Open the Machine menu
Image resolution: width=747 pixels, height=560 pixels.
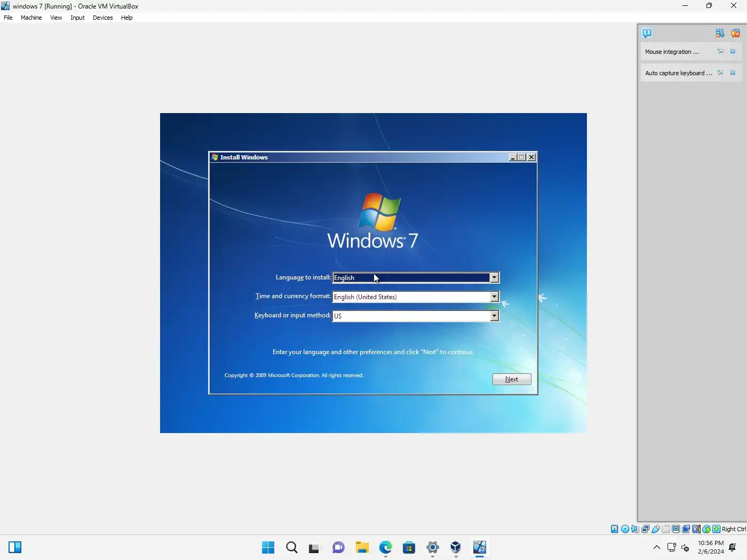[x=31, y=18]
